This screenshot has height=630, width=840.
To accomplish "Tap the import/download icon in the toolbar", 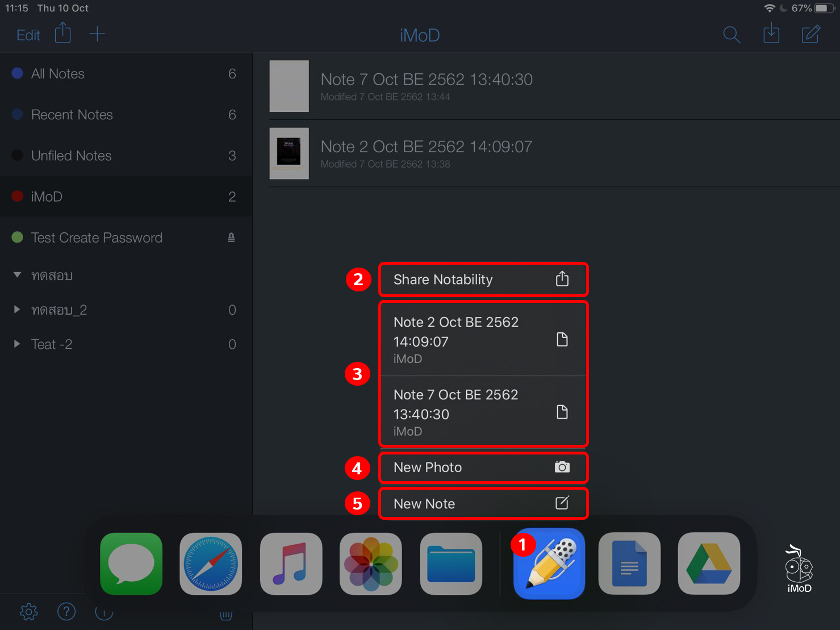I will point(771,34).
